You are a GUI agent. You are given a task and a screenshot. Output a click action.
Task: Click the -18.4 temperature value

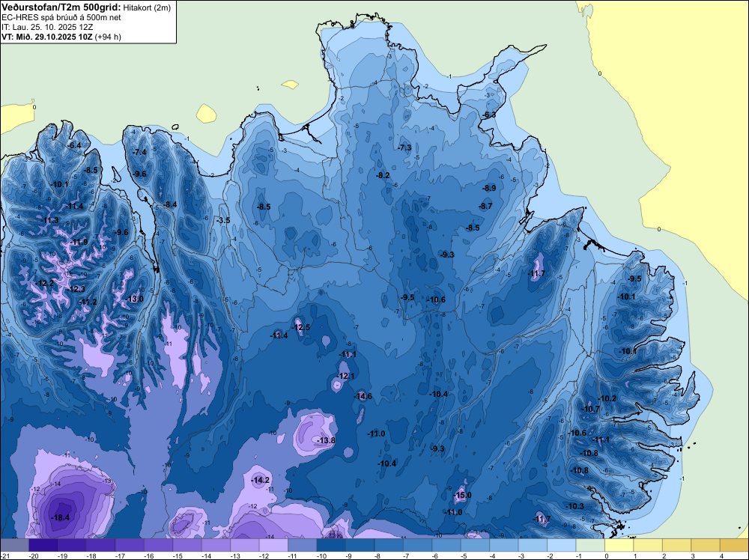coord(60,517)
